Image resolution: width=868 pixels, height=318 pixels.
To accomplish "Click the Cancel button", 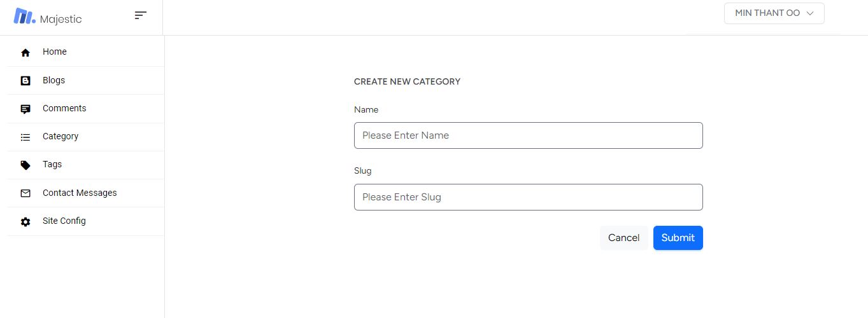I will pyautogui.click(x=623, y=238).
